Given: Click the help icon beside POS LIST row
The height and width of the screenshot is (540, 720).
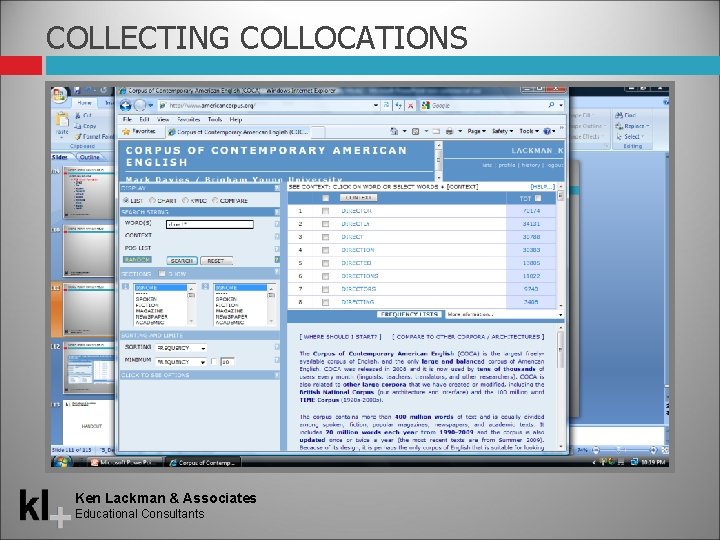Looking at the screenshot, I should pyautogui.click(x=277, y=248).
